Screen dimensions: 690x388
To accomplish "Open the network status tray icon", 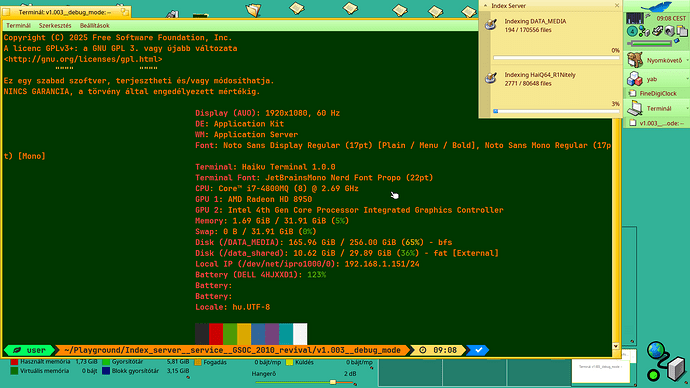I will (x=644, y=31).
